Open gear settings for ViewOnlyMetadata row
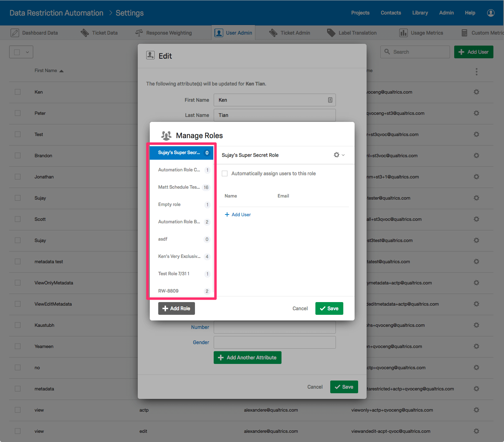The height and width of the screenshot is (442, 504). (x=476, y=283)
